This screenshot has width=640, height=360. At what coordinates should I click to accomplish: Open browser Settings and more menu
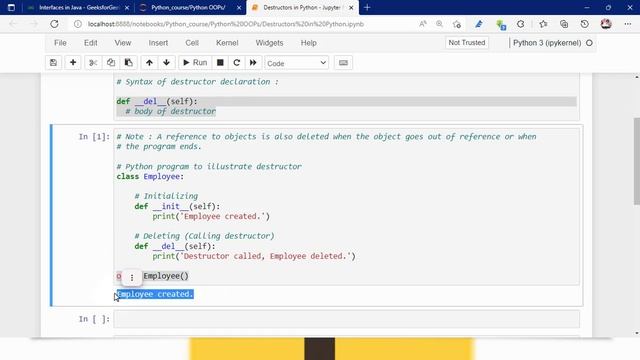click(x=628, y=24)
